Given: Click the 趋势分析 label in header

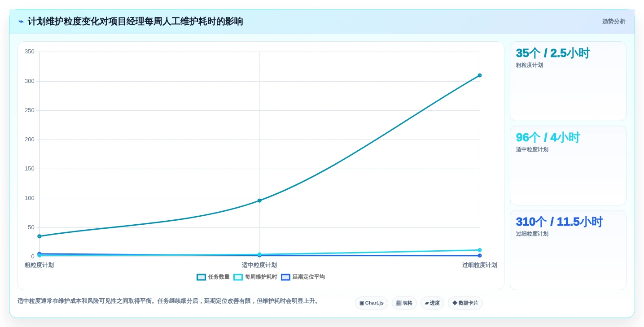Looking at the screenshot, I should tap(613, 22).
